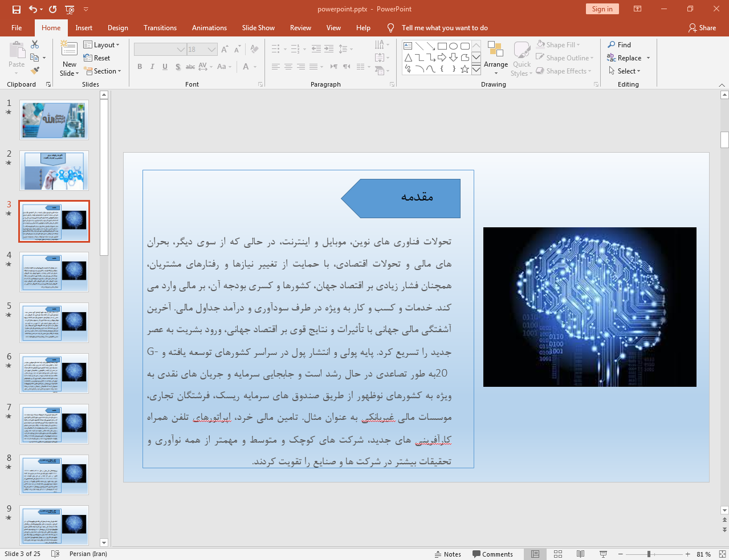Toggle Normal view button in status bar
Image resolution: width=729 pixels, height=560 pixels.
click(x=535, y=554)
